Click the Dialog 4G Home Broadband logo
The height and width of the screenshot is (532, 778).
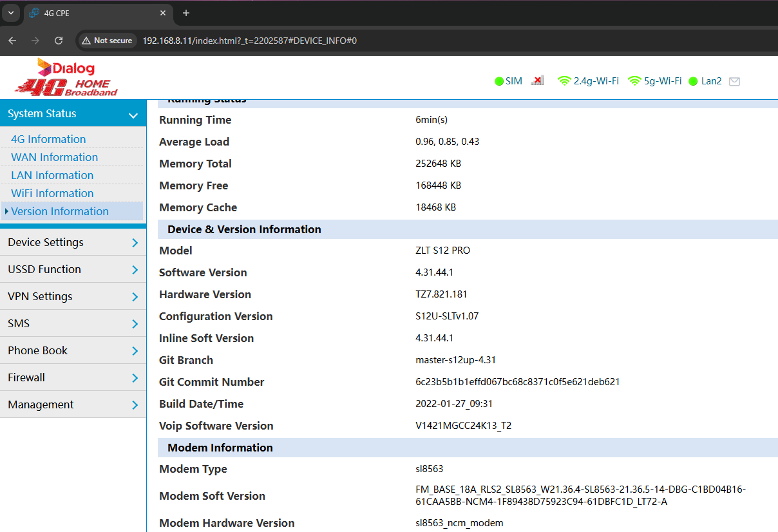point(66,77)
